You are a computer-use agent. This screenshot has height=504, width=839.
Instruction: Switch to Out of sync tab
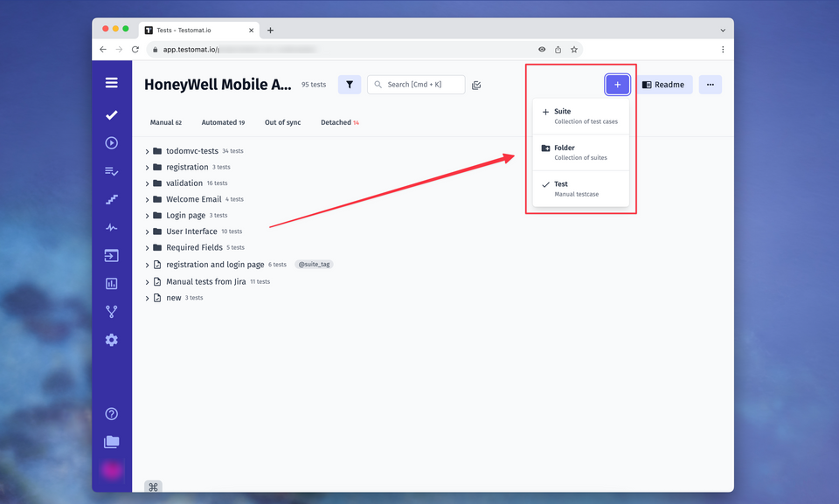pos(282,122)
